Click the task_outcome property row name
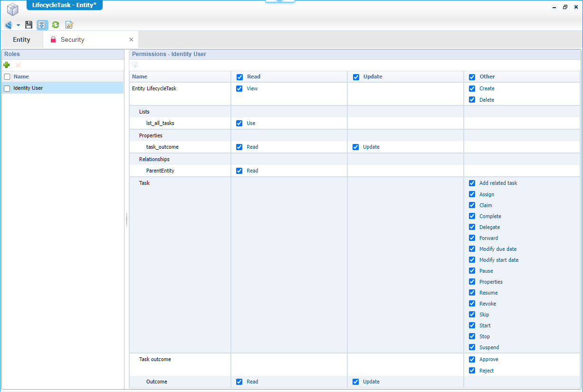 point(162,147)
